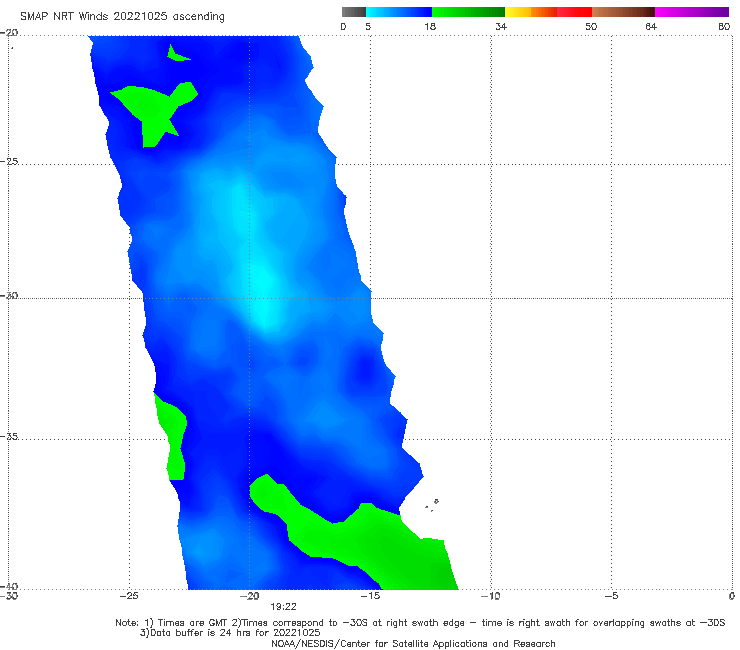The height and width of the screenshot is (650, 740).
Task: Click the y-axis latitude label '-35'
Action: tap(10, 436)
